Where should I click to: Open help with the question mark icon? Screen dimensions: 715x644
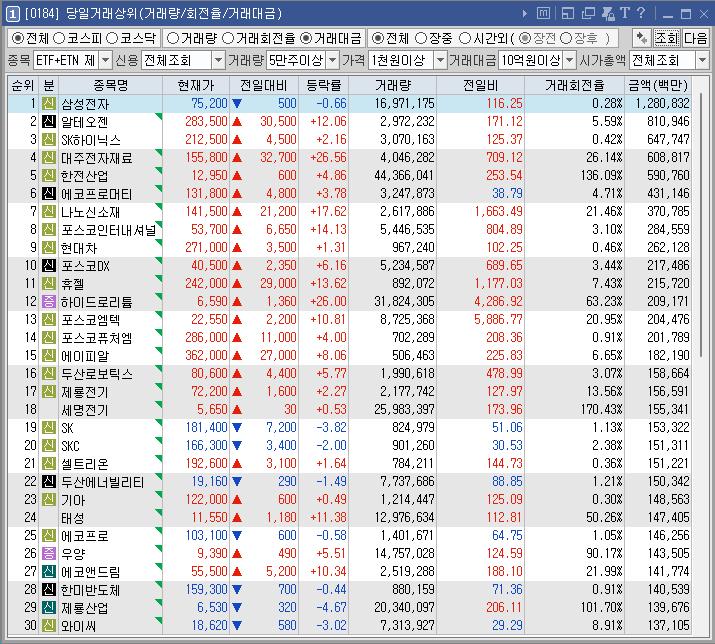[x=641, y=13]
